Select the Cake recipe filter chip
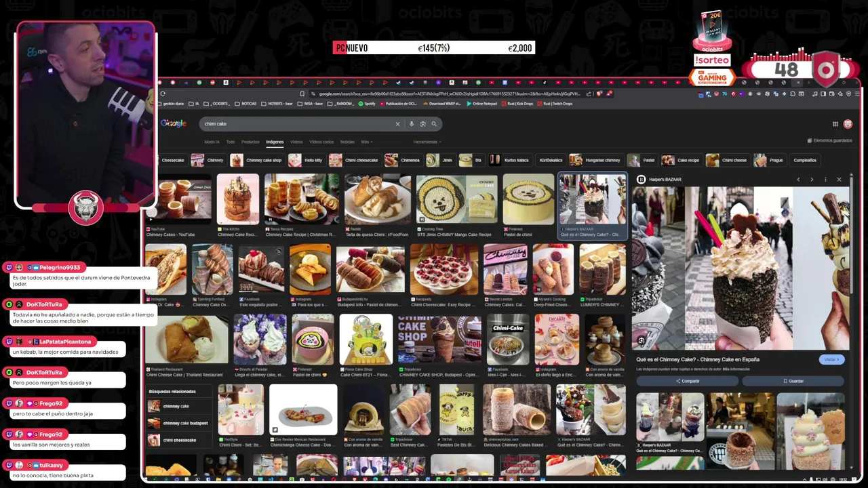868x488 pixels. click(681, 160)
